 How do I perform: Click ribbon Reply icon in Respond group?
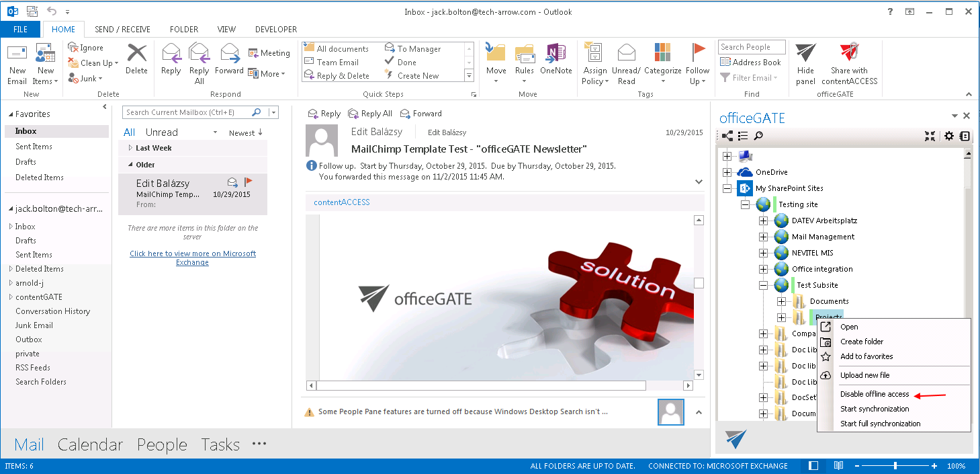171,59
